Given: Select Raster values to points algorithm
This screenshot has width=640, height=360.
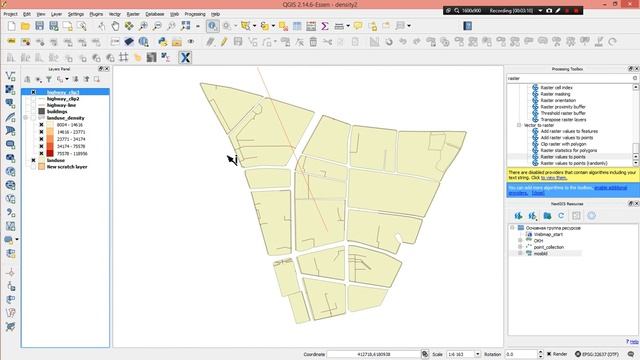Looking at the screenshot, I should [x=563, y=157].
